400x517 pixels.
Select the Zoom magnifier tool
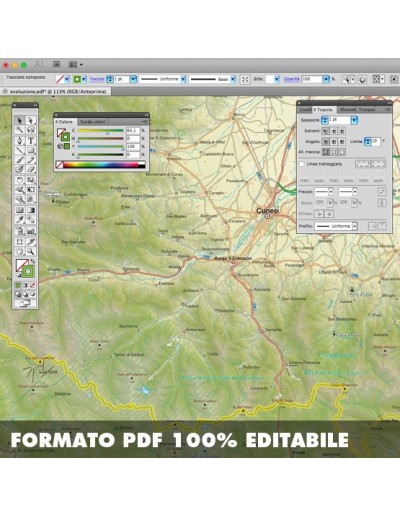click(x=30, y=251)
